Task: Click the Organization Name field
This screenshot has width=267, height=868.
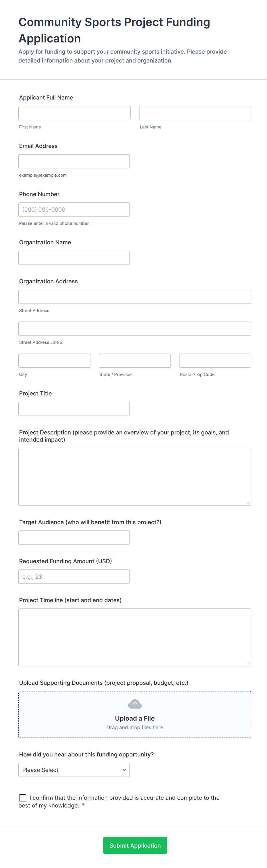Action: [x=74, y=258]
